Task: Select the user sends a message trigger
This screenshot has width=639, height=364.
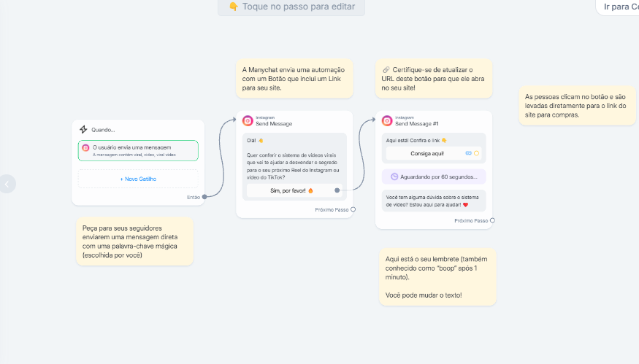Action: (138, 150)
